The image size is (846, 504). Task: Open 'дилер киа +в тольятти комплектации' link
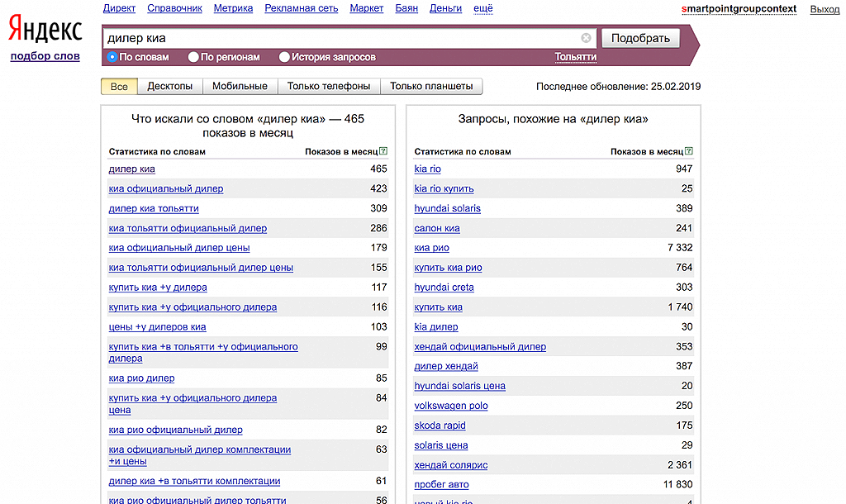pos(194,481)
